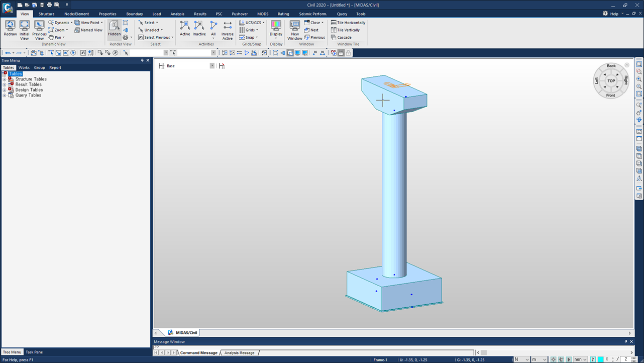Click the cyan color swatch in status bar
This screenshot has height=363, width=644.
tap(600, 359)
